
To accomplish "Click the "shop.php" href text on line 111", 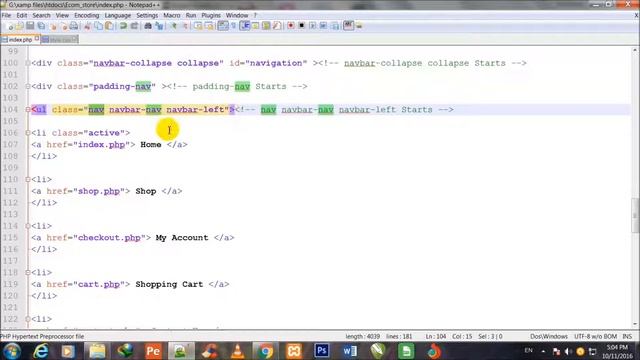I will [x=99, y=191].
